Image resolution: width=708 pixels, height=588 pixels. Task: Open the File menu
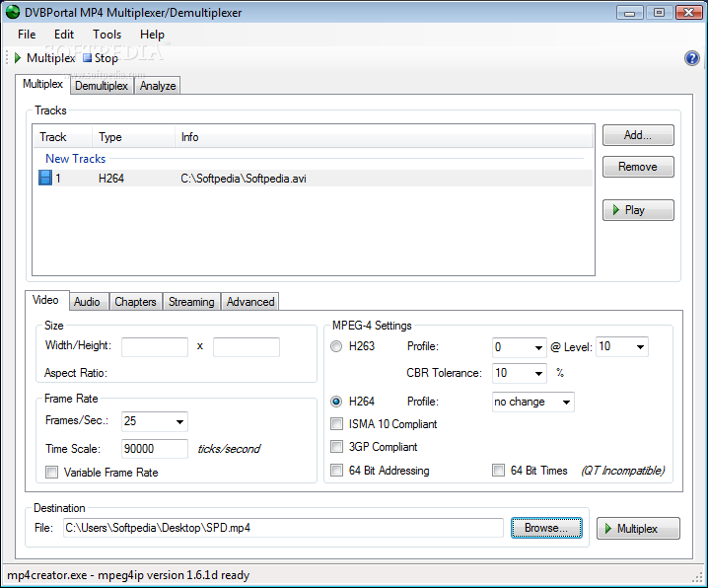click(x=27, y=35)
